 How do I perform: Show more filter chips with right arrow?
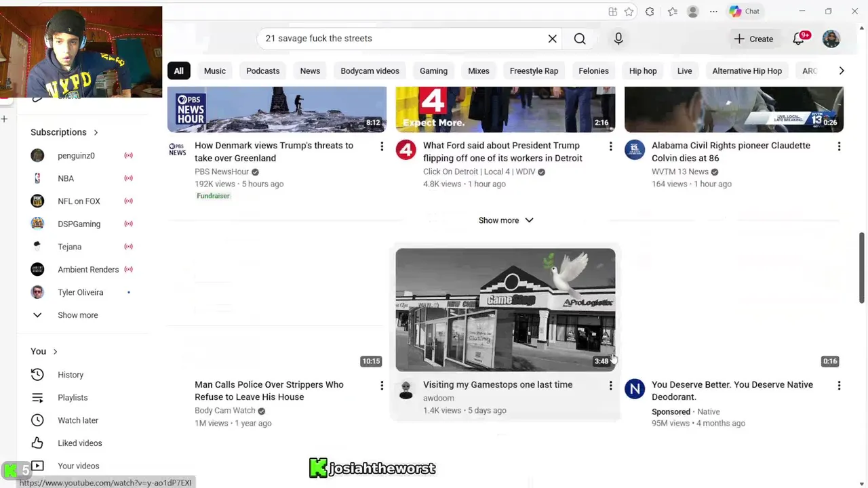click(x=841, y=70)
